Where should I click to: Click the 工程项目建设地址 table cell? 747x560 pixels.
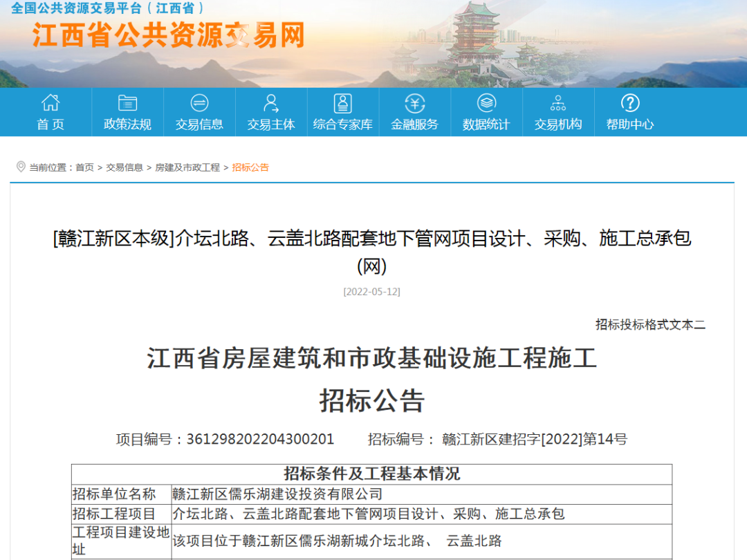122,541
